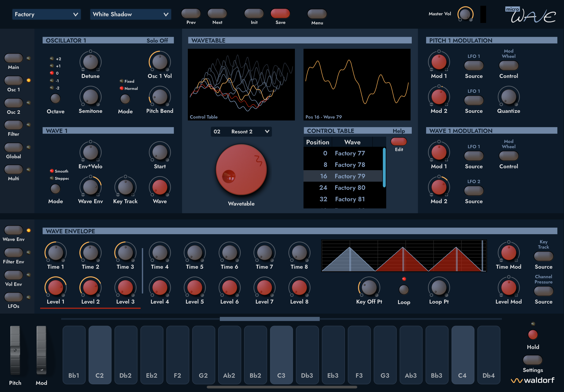
Task: Open the Factory bank dropdown
Action: pos(46,14)
